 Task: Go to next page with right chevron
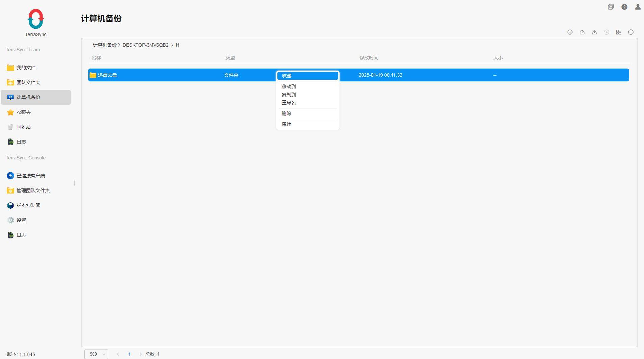[141, 354]
